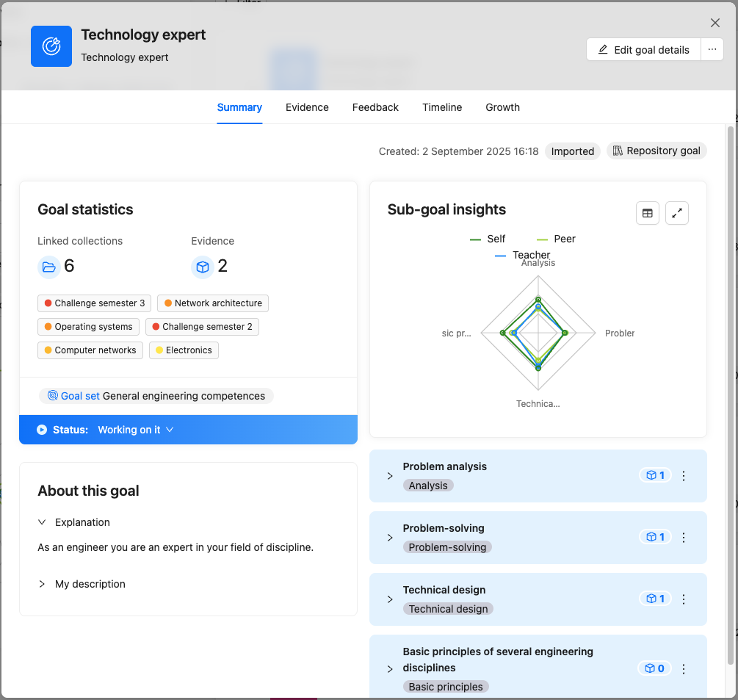The height and width of the screenshot is (700, 738).
Task: Click the gray Problem-solving tag
Action: (447, 547)
